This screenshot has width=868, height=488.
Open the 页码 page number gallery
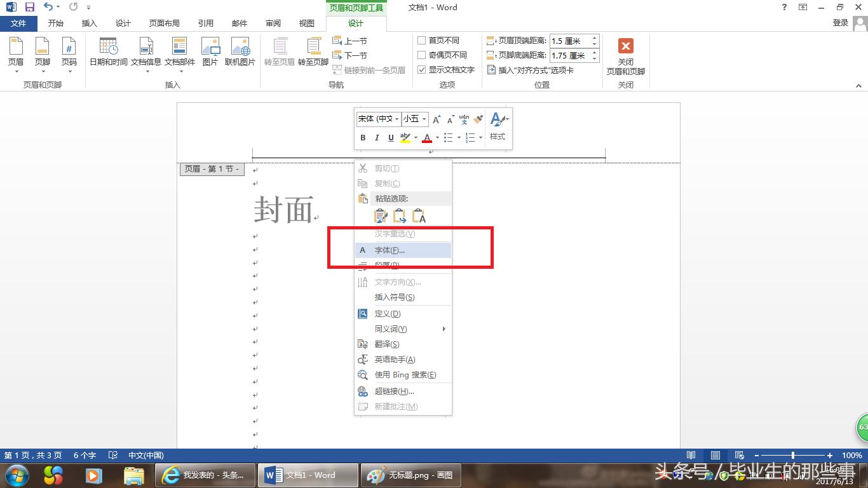tap(70, 54)
